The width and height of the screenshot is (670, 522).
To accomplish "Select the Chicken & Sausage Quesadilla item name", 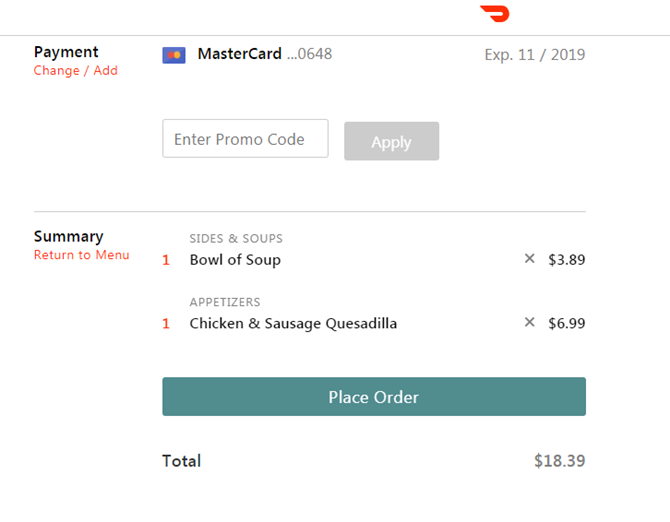I will pyautogui.click(x=293, y=323).
